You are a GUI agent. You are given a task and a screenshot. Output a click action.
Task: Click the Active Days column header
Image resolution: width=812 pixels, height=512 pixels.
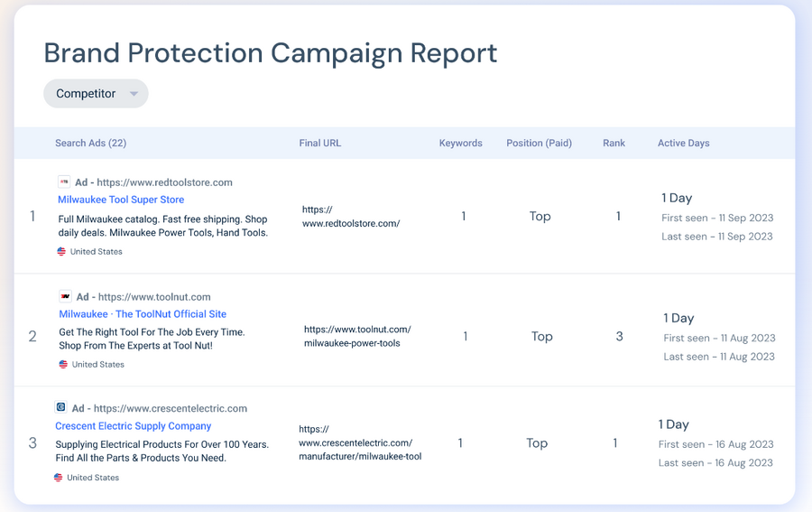(684, 143)
